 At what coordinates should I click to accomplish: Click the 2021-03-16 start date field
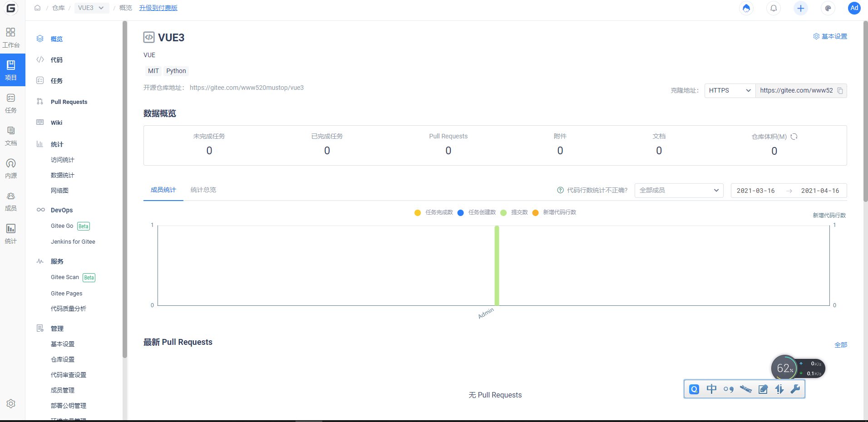click(756, 191)
